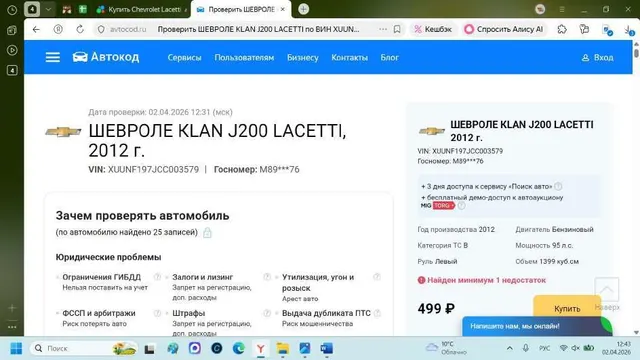Click the address bar page title
Screen dimensions: 640x360
tap(258, 29)
